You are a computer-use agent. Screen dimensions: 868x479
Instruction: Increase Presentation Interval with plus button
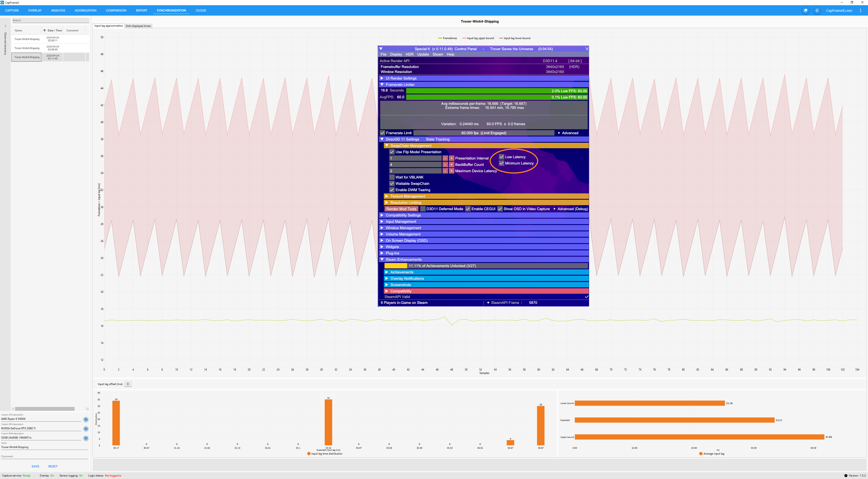coord(452,158)
